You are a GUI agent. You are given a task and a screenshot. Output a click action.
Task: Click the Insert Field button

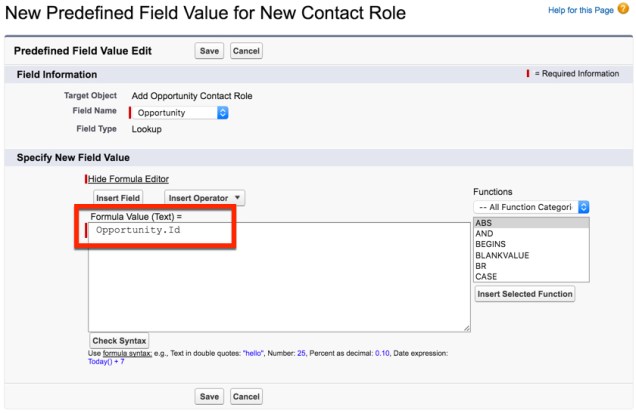(x=118, y=198)
